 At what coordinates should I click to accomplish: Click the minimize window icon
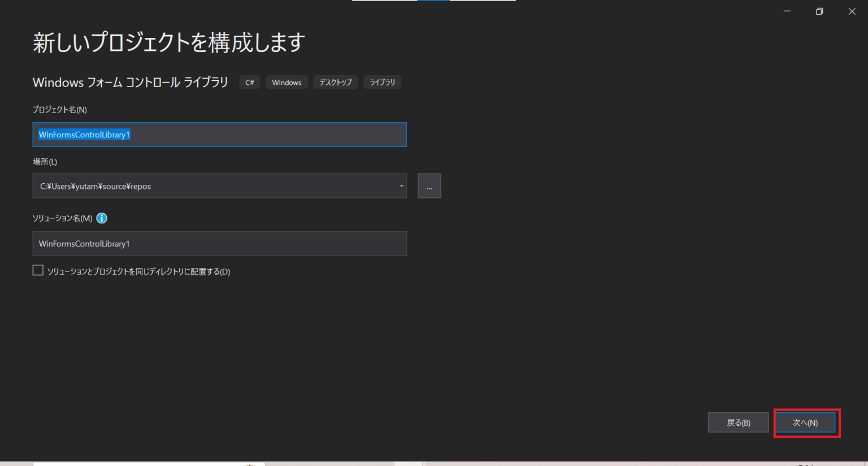click(787, 11)
